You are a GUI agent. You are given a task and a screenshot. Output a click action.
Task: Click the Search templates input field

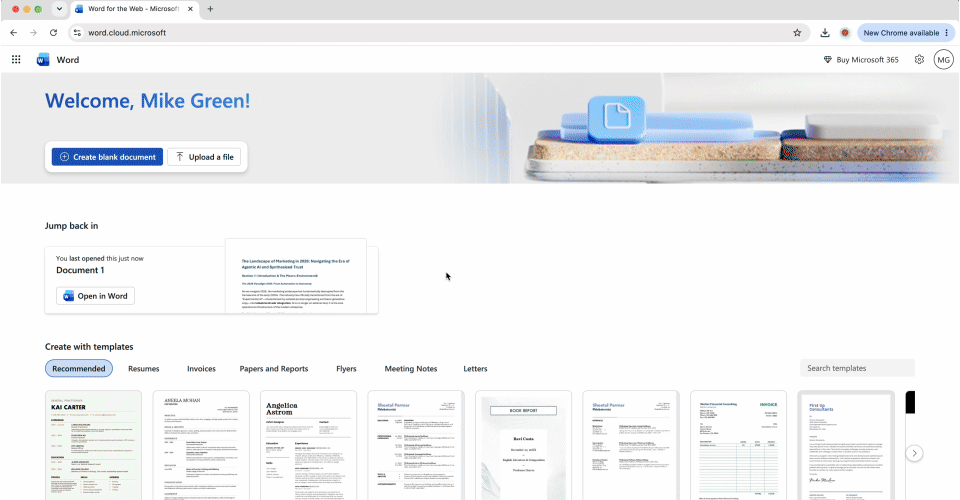[x=857, y=368]
